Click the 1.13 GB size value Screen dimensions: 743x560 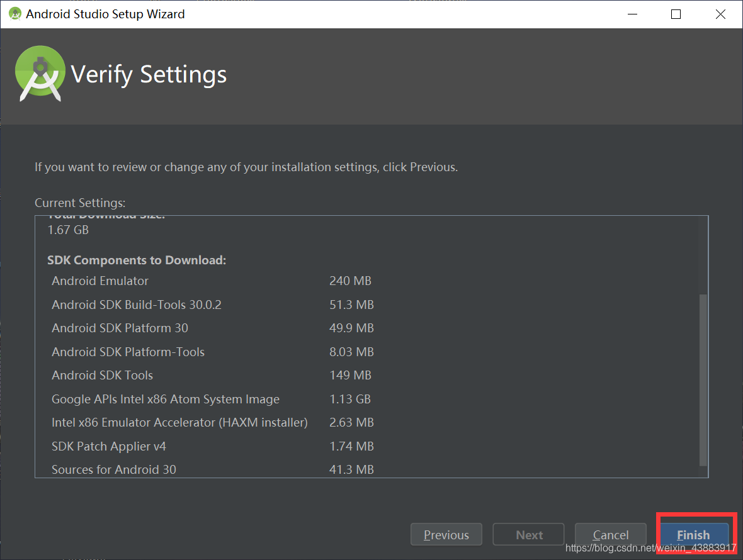[x=349, y=399]
